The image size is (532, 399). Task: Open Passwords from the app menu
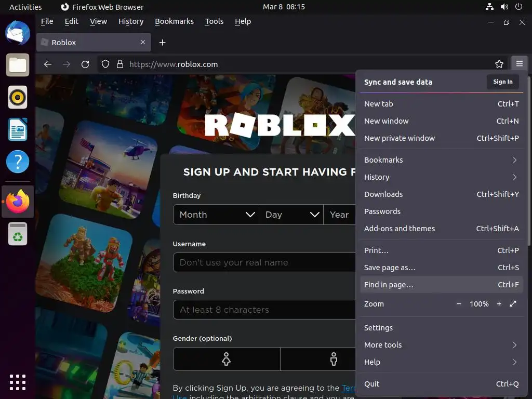pyautogui.click(x=441, y=211)
